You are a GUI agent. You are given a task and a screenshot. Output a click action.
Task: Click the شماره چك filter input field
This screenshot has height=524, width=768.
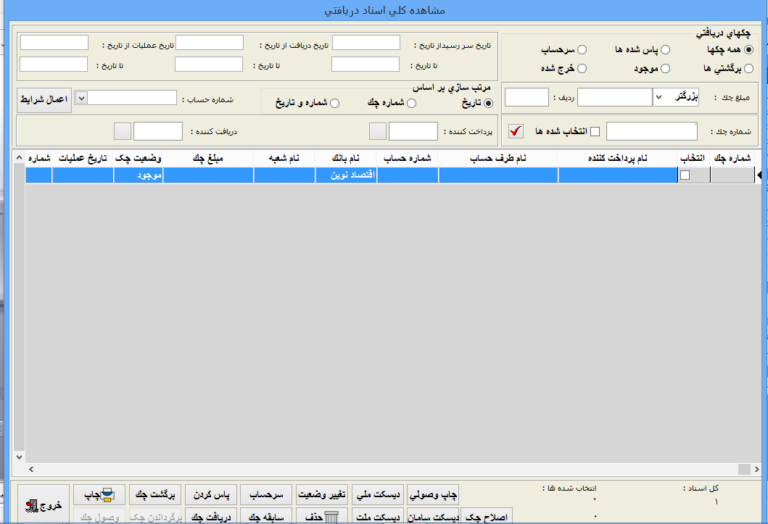651,131
